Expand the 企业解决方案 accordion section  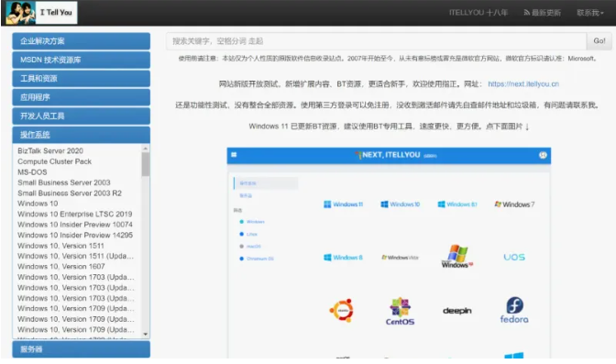(x=81, y=41)
